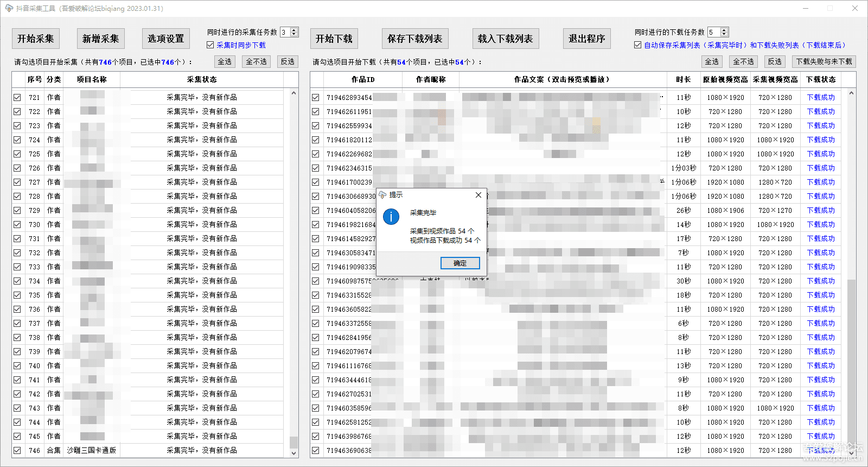Image resolution: width=868 pixels, height=467 pixels.
Task: Select 采集完毕 status for row 733
Action: coord(202,267)
